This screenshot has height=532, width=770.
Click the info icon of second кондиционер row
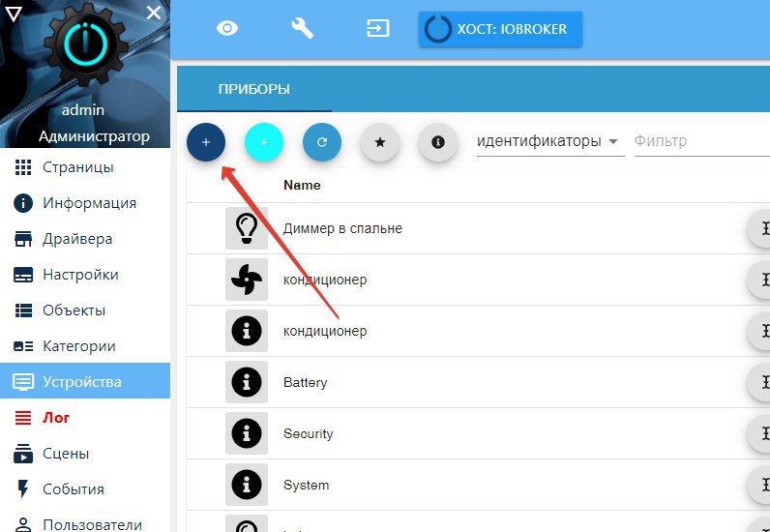247,331
